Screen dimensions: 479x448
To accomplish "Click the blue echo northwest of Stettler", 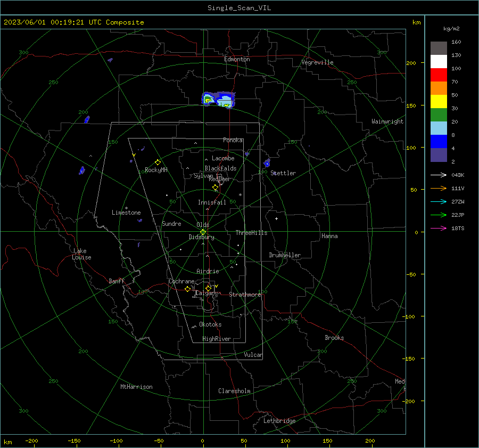I will pyautogui.click(x=267, y=162).
